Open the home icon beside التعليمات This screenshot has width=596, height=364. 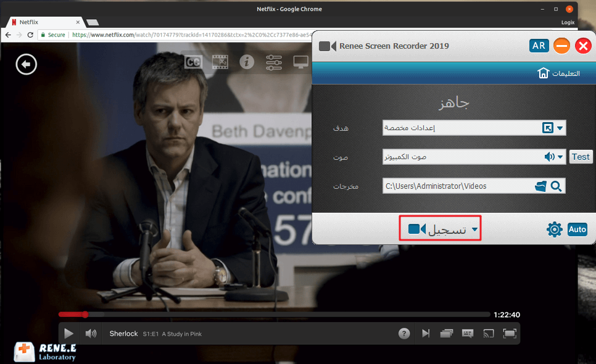543,73
